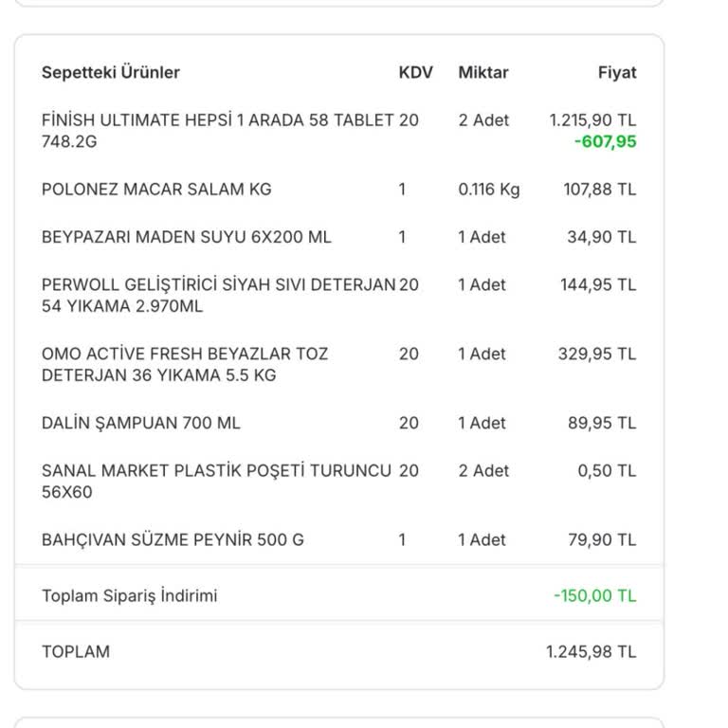Select DALİN ŞAMPUAN 700 ML item
This screenshot has width=728, height=728.
(x=140, y=423)
